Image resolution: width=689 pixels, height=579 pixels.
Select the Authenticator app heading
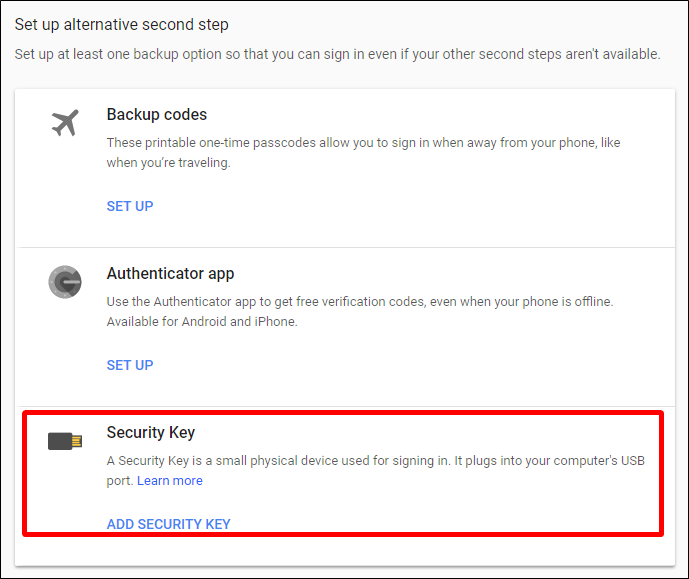(170, 274)
